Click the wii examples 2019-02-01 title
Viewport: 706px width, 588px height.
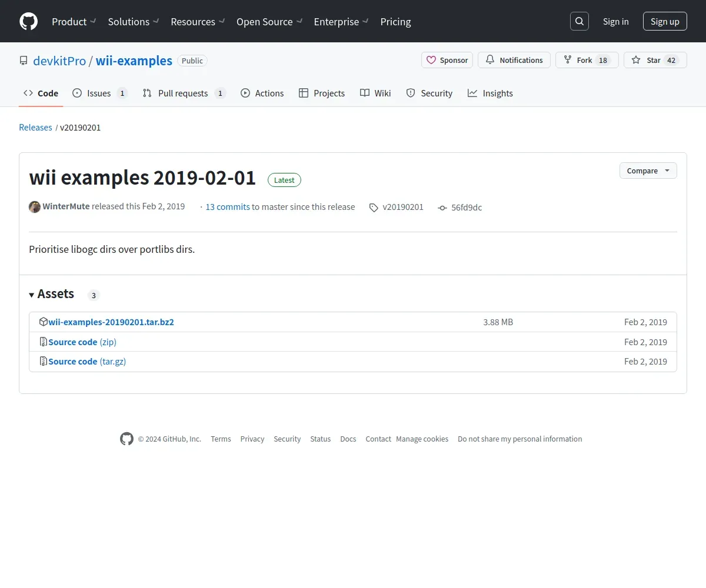142,178
